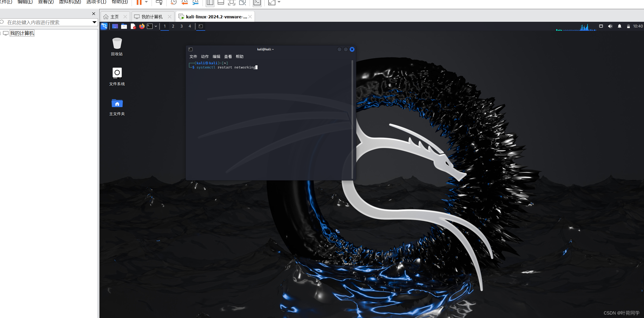Open the snapshot manager wrench icon
This screenshot has width=644, height=318.
[x=195, y=2]
